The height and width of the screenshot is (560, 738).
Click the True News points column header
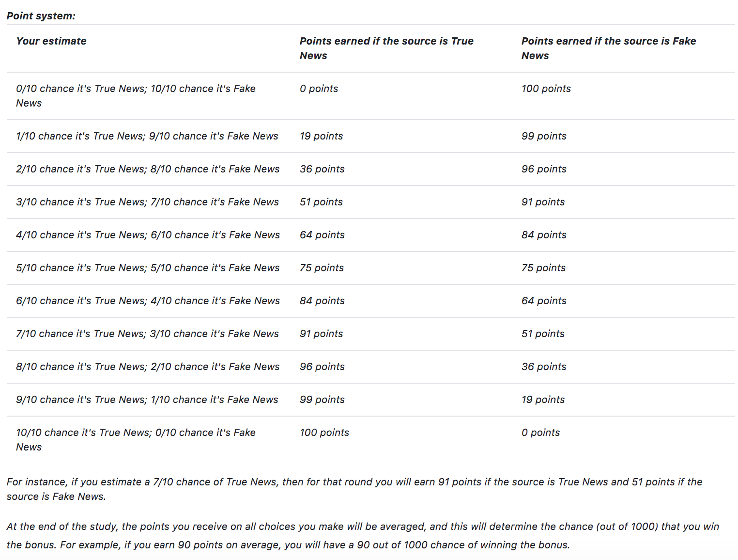(x=386, y=48)
